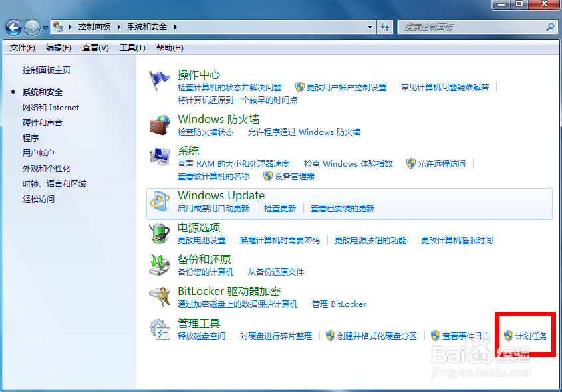This screenshot has width=562, height=392.
Task: Open the BitLocker 驱动器加密 heading link
Action: click(229, 291)
